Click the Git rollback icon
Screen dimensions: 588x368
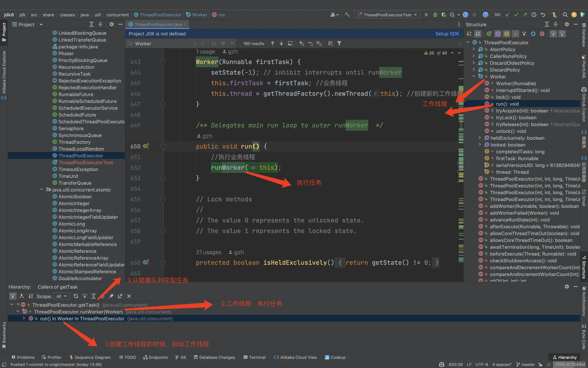tap(543, 15)
